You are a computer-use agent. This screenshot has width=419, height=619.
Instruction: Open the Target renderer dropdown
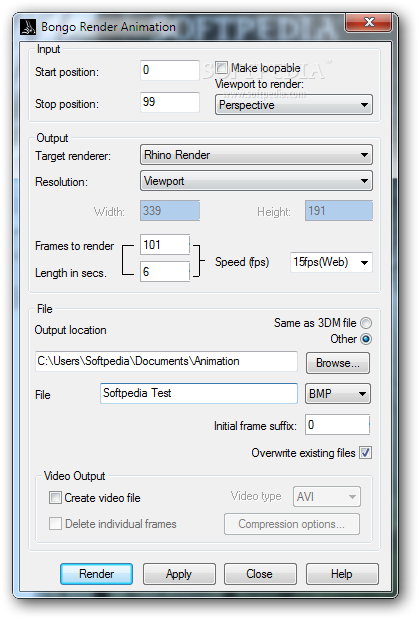(256, 155)
